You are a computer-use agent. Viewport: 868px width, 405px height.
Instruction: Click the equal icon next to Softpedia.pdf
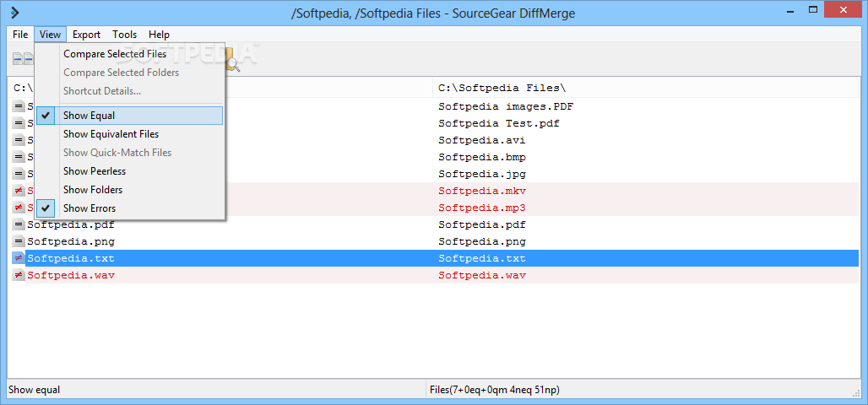click(x=19, y=224)
